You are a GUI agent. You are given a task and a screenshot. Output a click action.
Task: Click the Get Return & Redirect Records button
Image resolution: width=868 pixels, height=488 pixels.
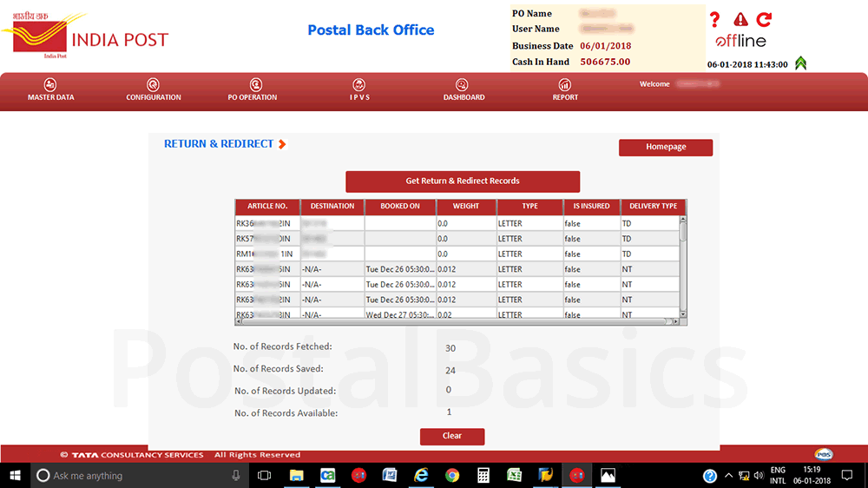(x=463, y=181)
